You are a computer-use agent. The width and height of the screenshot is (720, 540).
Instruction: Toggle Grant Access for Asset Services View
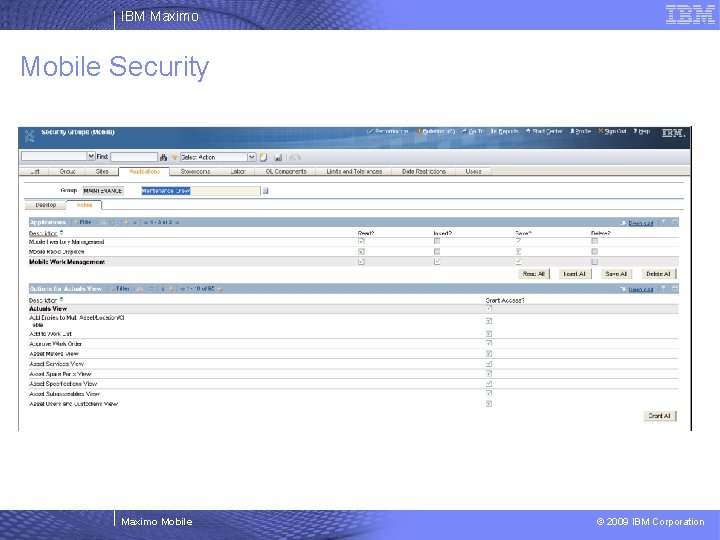click(489, 364)
